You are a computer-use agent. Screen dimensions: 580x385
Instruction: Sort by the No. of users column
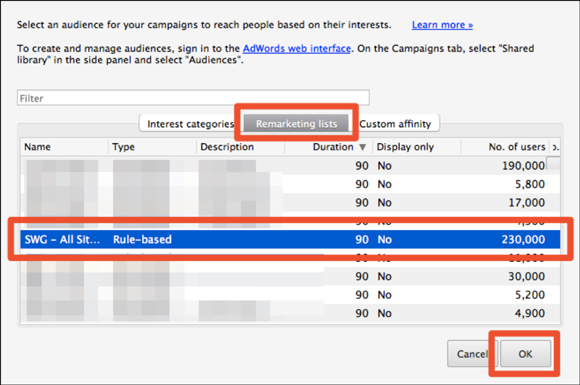(x=505, y=147)
